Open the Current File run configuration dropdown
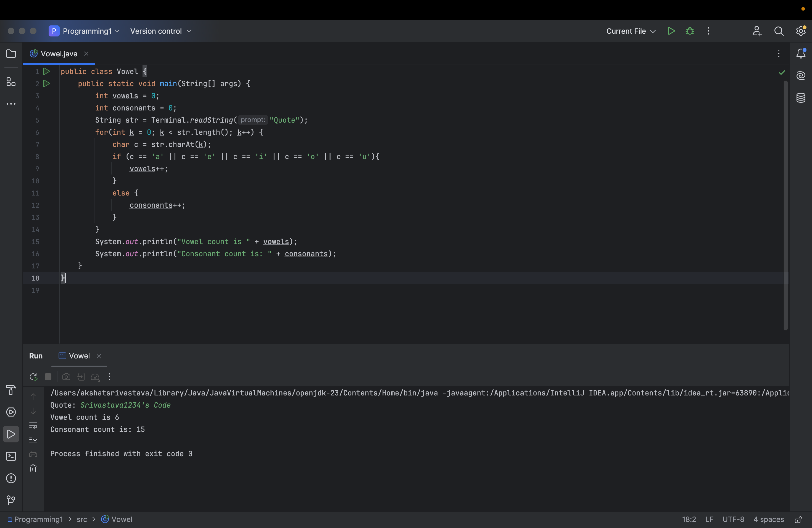 point(630,31)
